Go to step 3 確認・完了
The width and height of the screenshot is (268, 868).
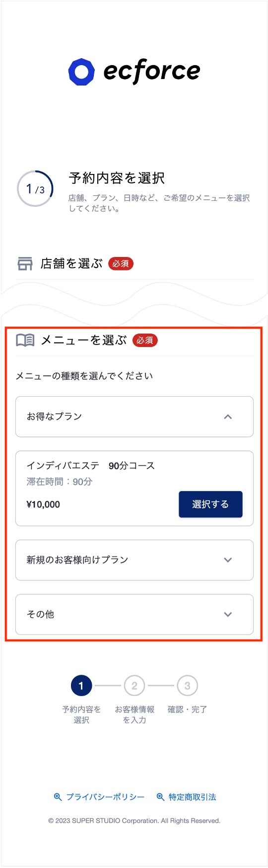tap(187, 686)
